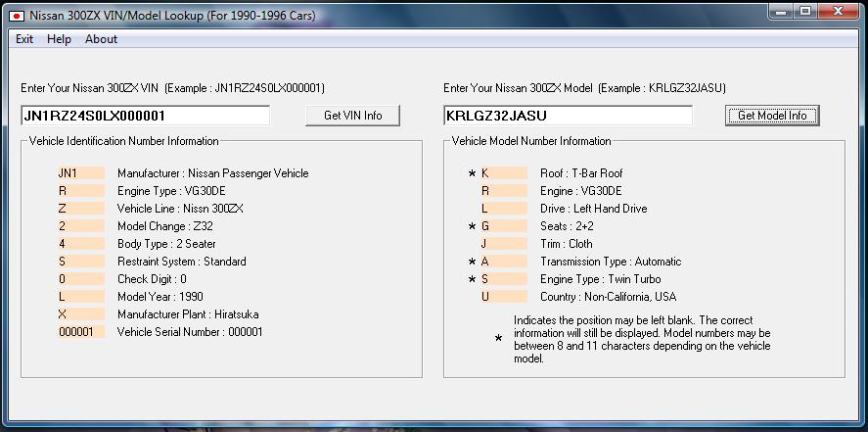The height and width of the screenshot is (432, 868).
Task: Select 'Vehicle Line : Nissn 300ZX' text
Action: [180, 209]
